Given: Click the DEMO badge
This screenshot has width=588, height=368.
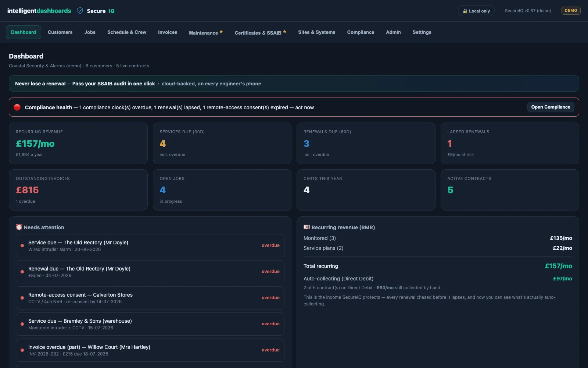Looking at the screenshot, I should click(571, 11).
